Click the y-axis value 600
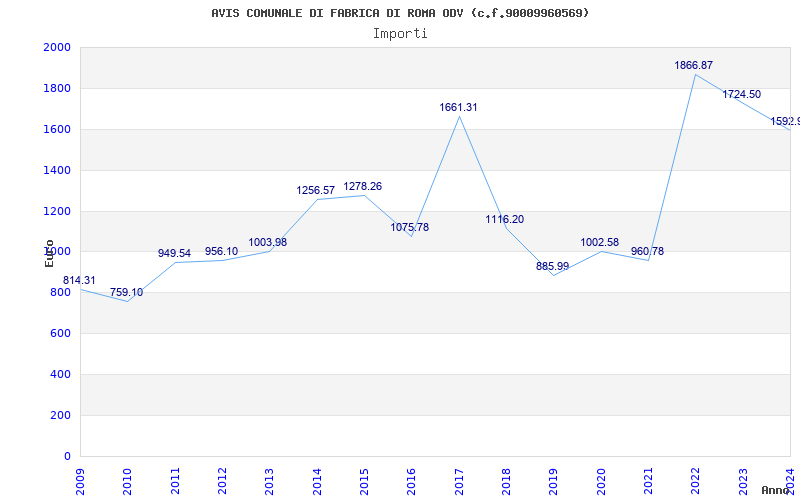Screen dimensions: 800x500 click(60, 334)
